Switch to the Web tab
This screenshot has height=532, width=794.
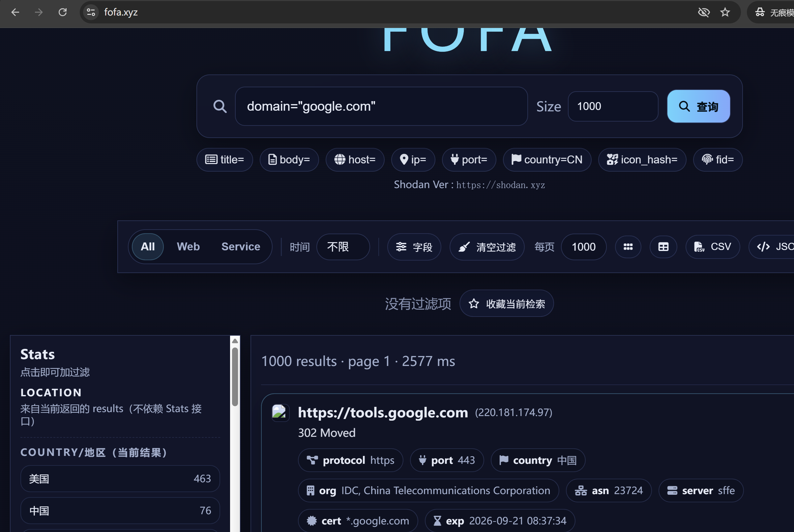(x=188, y=247)
